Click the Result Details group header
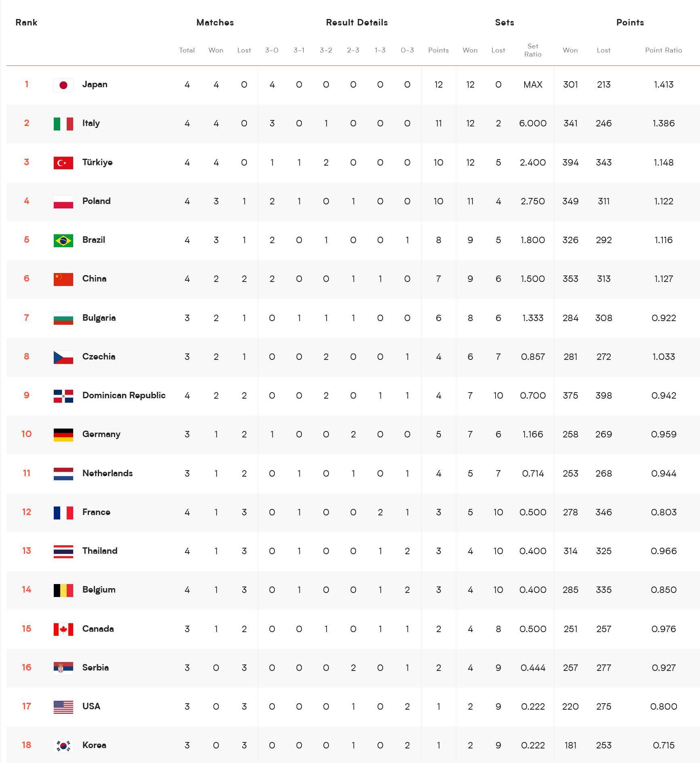Image resolution: width=700 pixels, height=763 pixels. coord(357,23)
